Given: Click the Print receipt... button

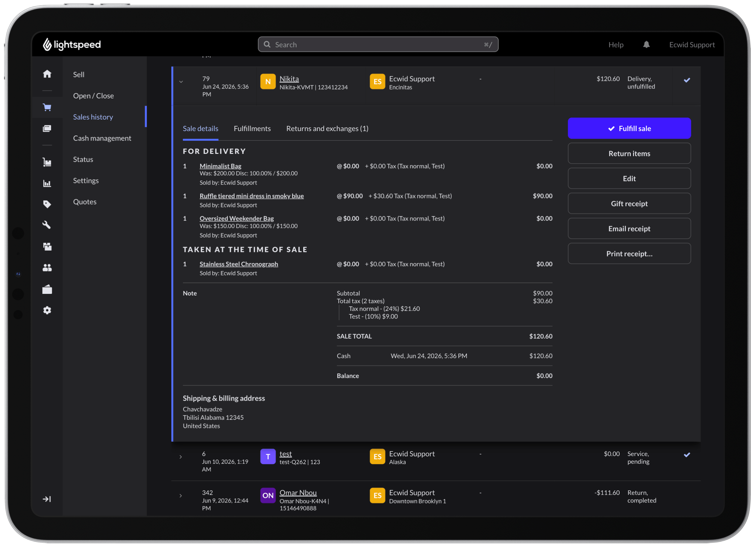Looking at the screenshot, I should click(x=630, y=253).
